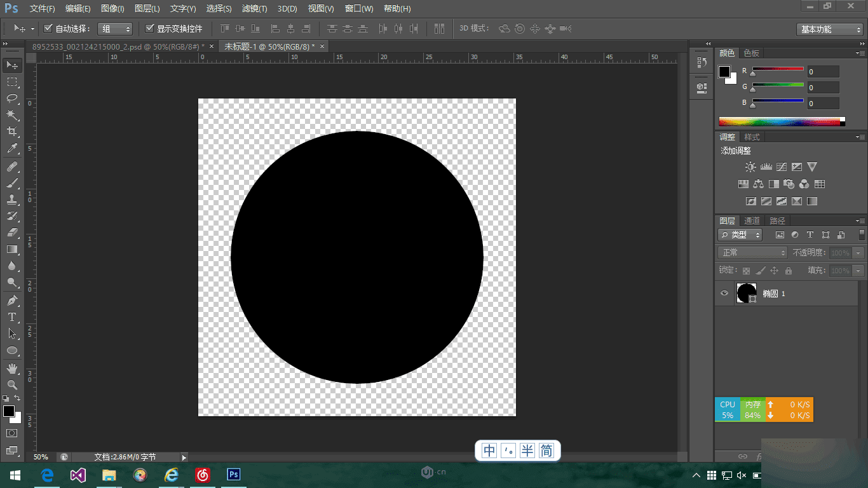Switch to the 通道 tab
Viewport: 868px width, 488px height.
[x=752, y=220]
